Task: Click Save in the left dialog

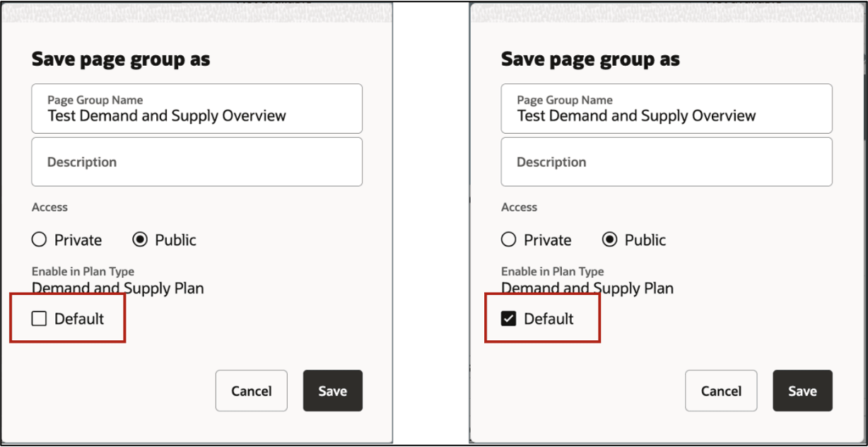Action: [x=332, y=390]
